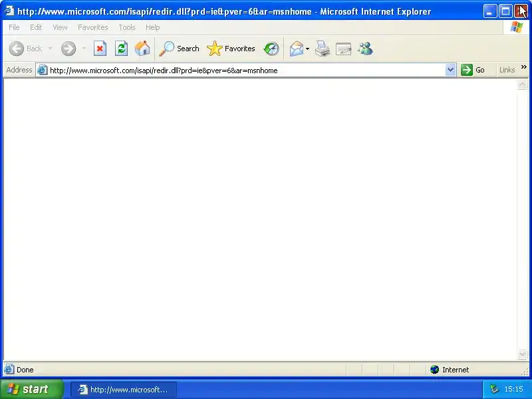Open the Favorites pane with star

pos(231,49)
